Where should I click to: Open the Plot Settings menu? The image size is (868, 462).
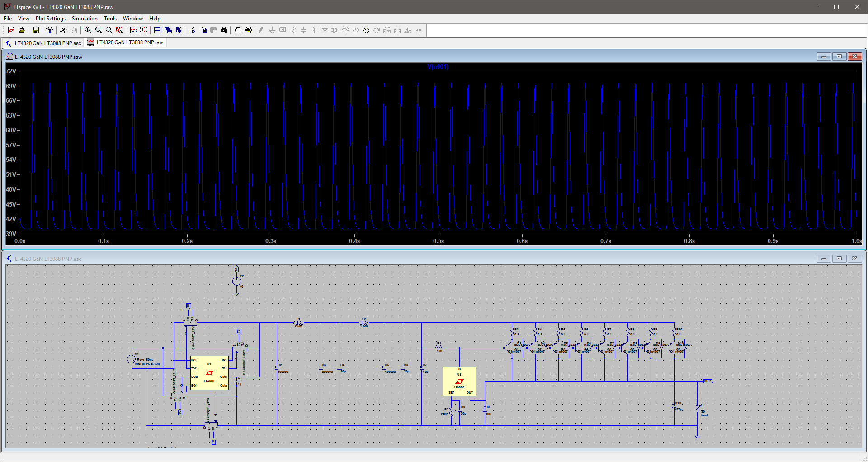point(51,19)
